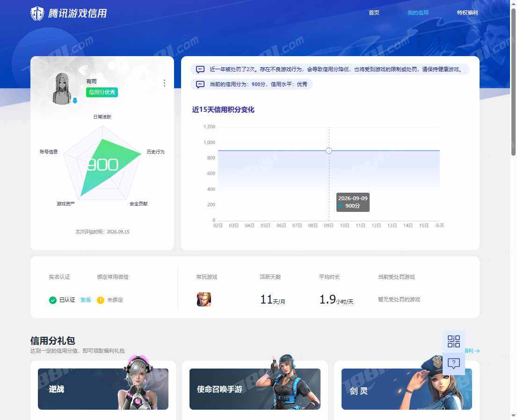517x420 pixels.
Task: Click the 近15天信用积分变化 chart title
Action: [x=223, y=110]
